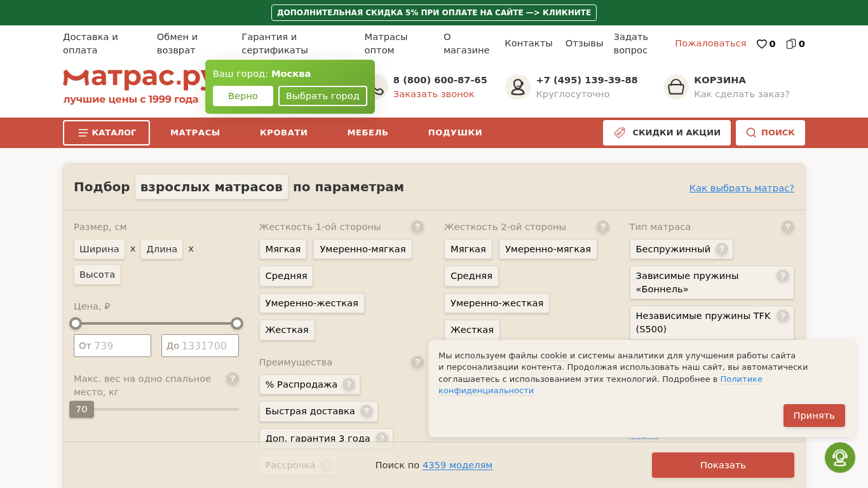The image size is (868, 488).
Task: Click the Показать results button
Action: (723, 465)
